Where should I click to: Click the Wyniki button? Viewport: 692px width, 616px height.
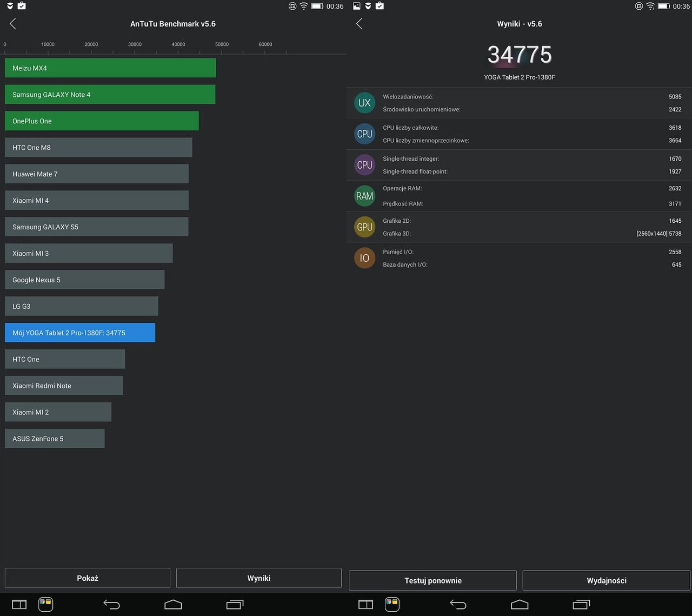pos(259,578)
